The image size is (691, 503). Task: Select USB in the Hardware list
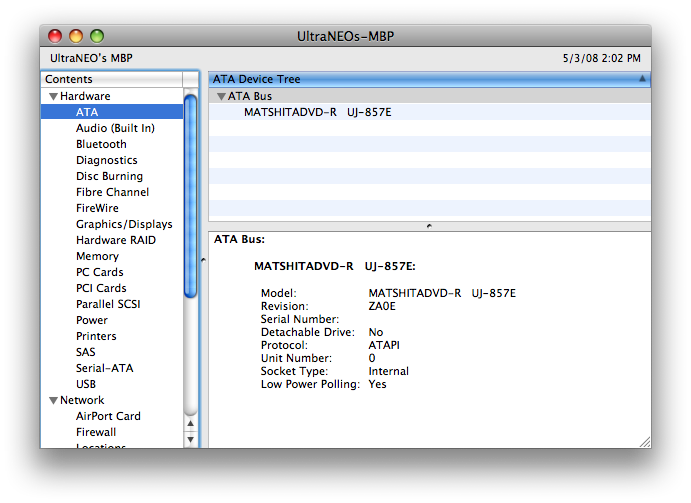point(86,384)
